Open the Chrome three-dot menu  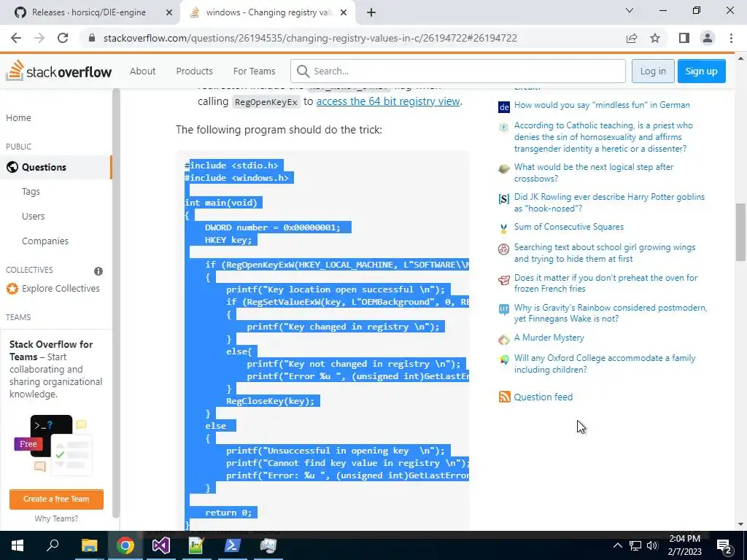(731, 38)
